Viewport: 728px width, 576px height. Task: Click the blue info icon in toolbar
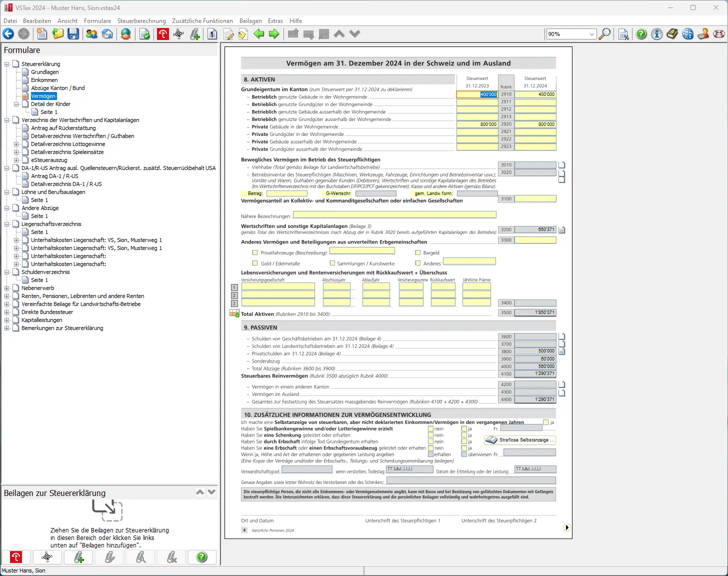coord(657,34)
